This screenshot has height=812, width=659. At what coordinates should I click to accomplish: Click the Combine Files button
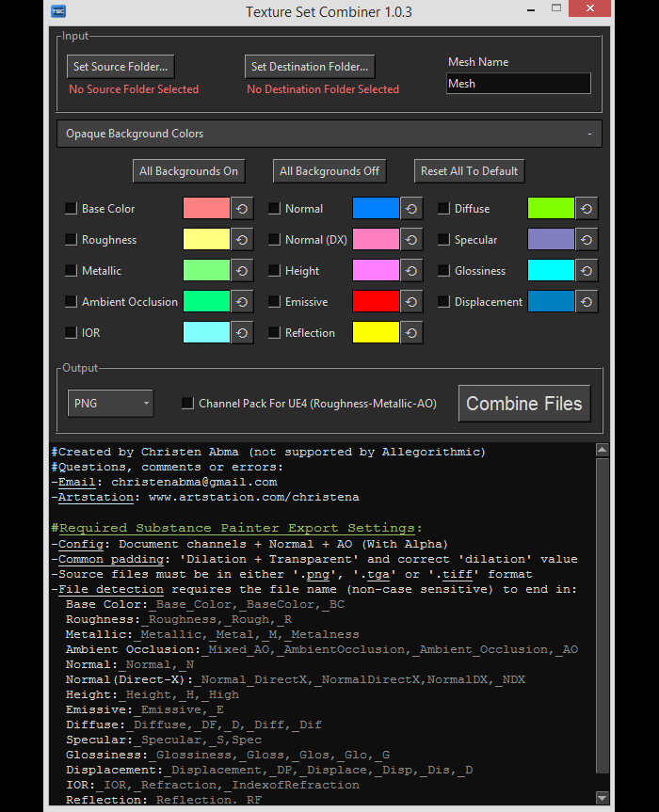click(x=524, y=403)
